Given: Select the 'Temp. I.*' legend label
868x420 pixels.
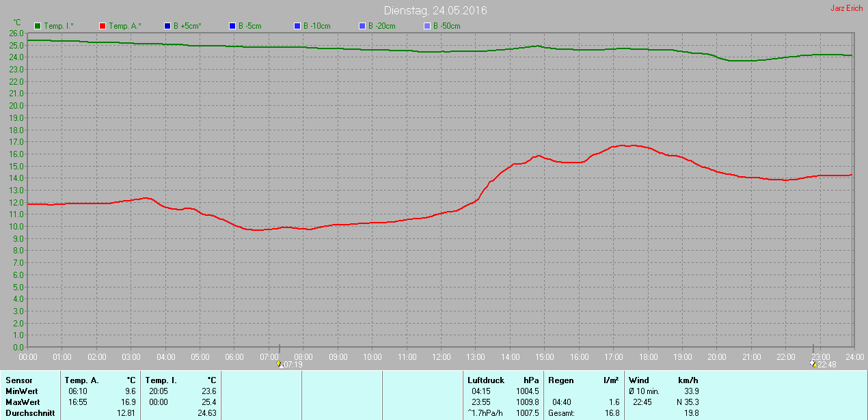Looking at the screenshot, I should [x=59, y=26].
